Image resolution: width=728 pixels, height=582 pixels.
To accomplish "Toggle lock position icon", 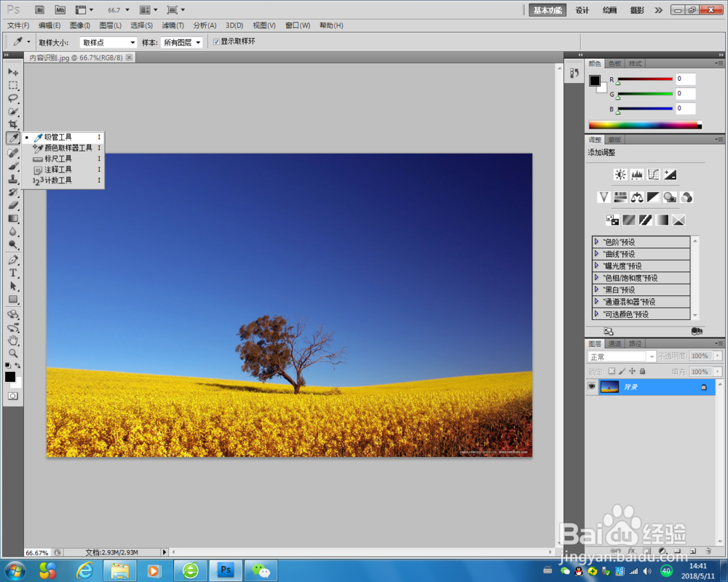I will click(633, 371).
